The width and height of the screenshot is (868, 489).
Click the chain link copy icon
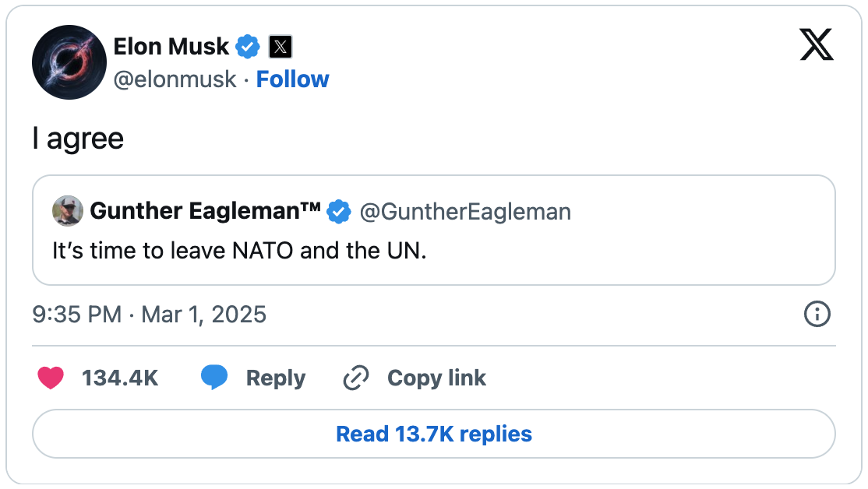(x=355, y=378)
